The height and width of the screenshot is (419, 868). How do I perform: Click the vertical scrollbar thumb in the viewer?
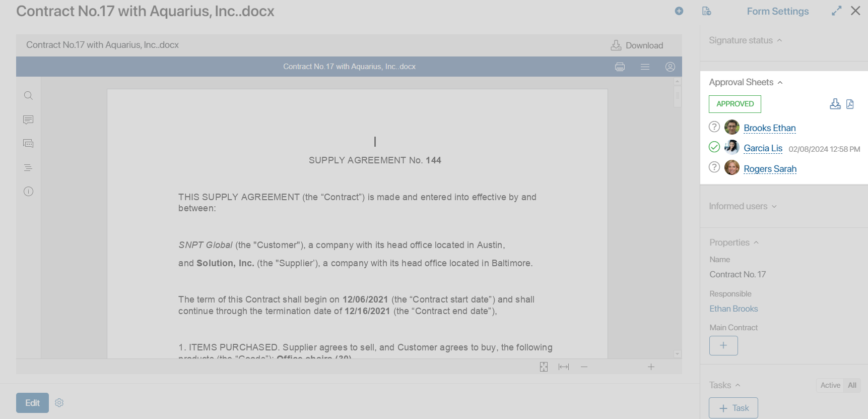click(x=678, y=96)
